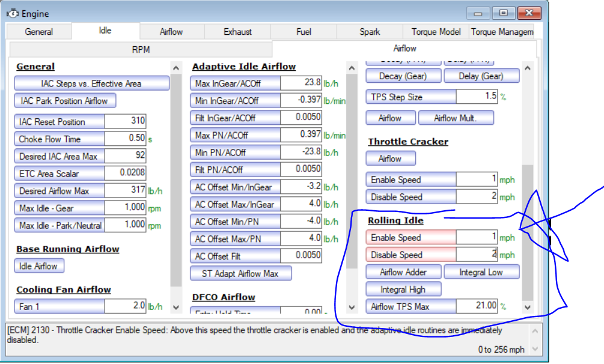This screenshot has width=604, height=364.
Task: Edit Max Idle - Park/Neutral rpm value
Action: (x=125, y=225)
